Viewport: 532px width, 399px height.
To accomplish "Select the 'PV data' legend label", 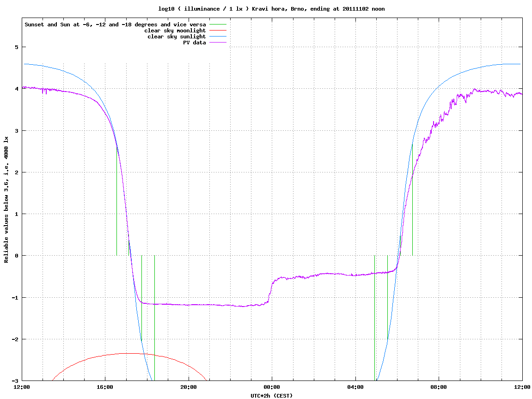I will coord(195,43).
